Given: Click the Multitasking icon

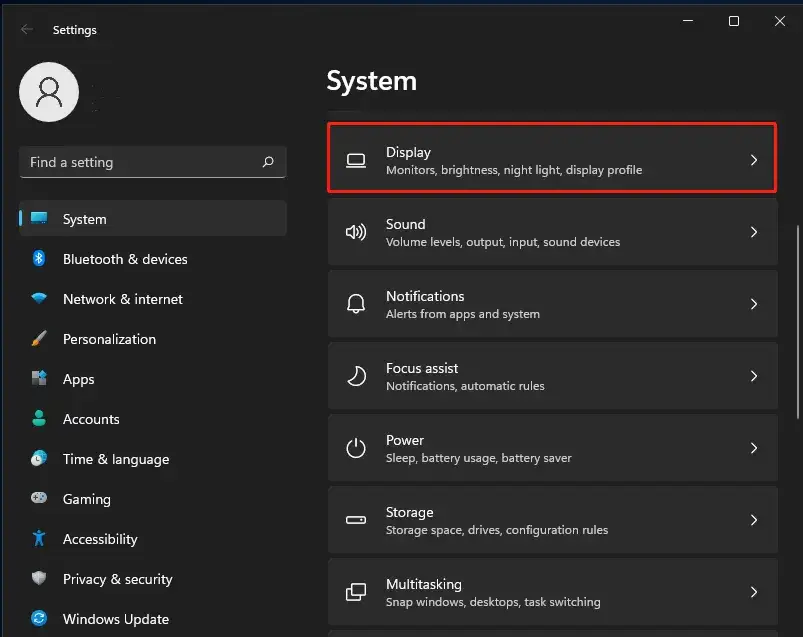Looking at the screenshot, I should tap(356, 592).
